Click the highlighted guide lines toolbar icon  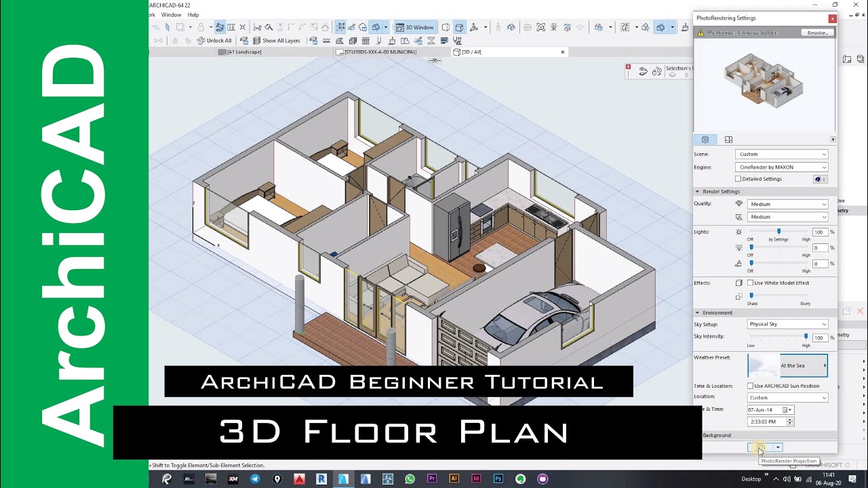coord(220,27)
